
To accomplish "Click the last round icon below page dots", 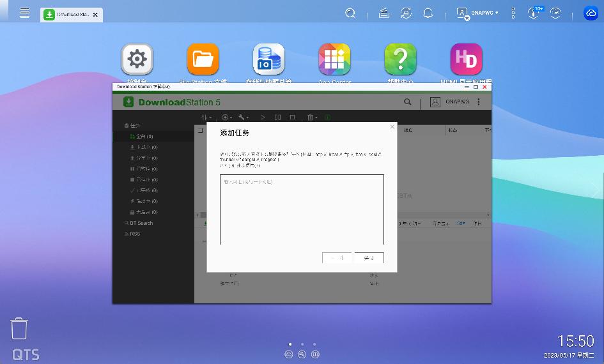I will pos(315,354).
